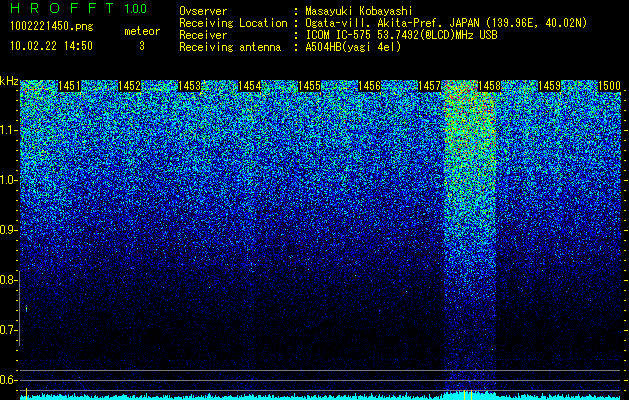Click the 1458 time marker
Screen dimensions: 629x400
(489, 86)
